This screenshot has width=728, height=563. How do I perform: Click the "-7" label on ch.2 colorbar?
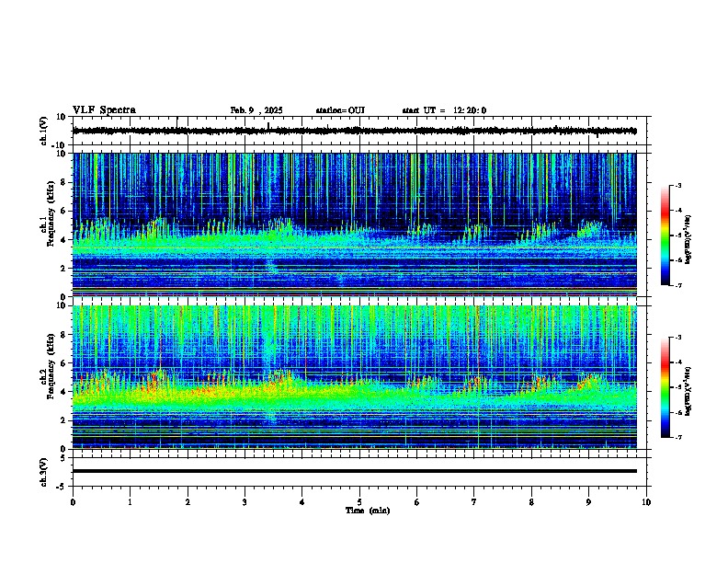pyautogui.click(x=677, y=438)
